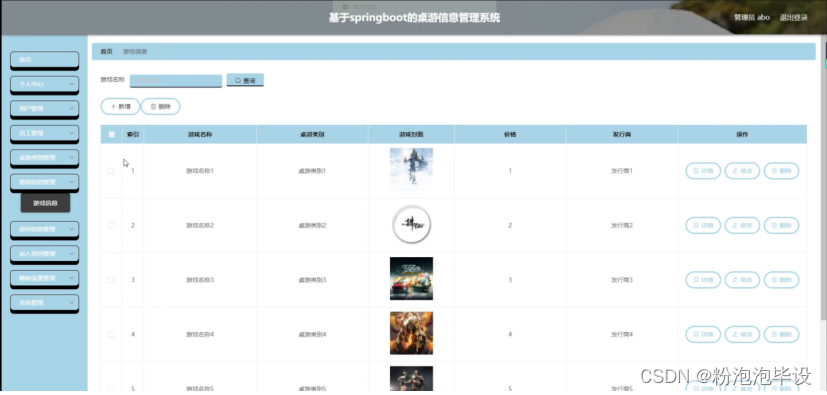This screenshot has width=827, height=395.
Task: Click the plus 新增 add button
Action: (x=120, y=107)
